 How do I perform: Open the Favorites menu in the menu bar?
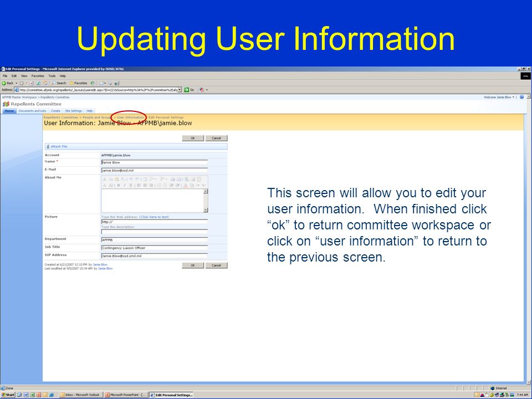tap(38, 76)
